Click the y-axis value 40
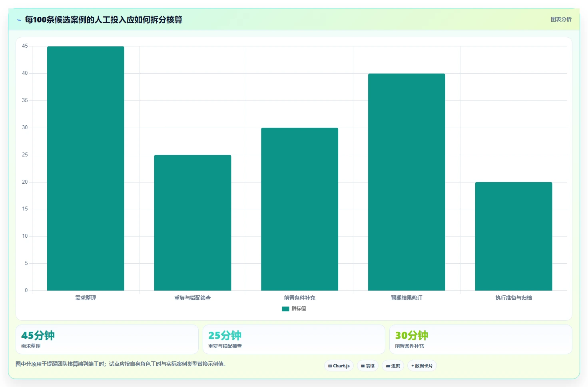 [25, 73]
